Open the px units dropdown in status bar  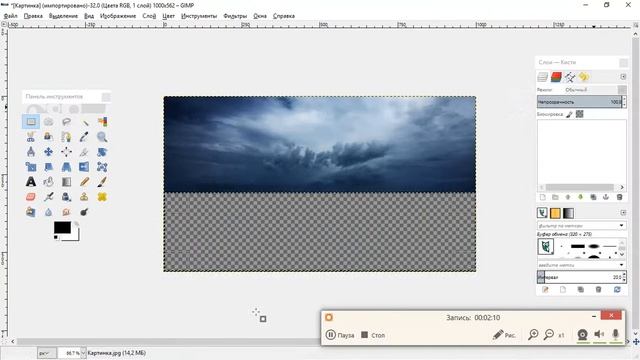coord(47,353)
